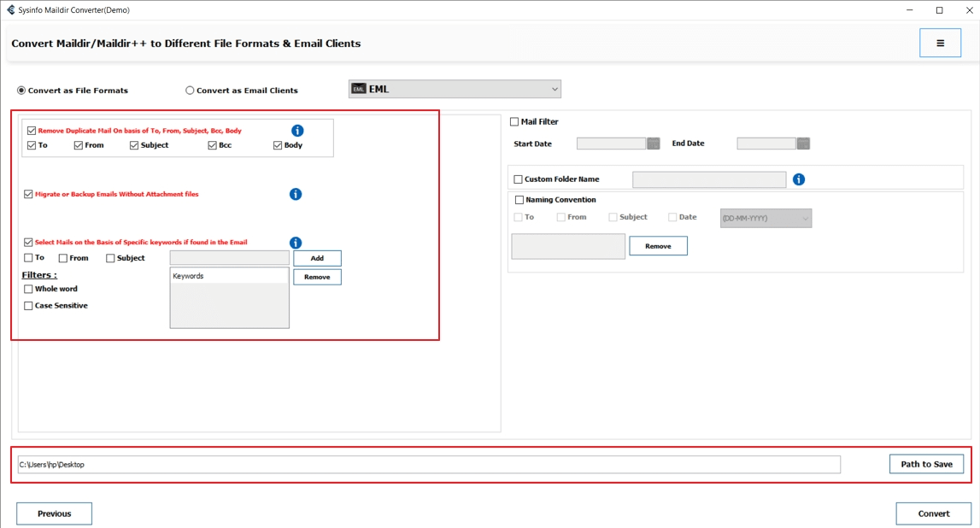Click Remove button beside Keywords list
The height and width of the screenshot is (528, 980).
click(x=318, y=277)
